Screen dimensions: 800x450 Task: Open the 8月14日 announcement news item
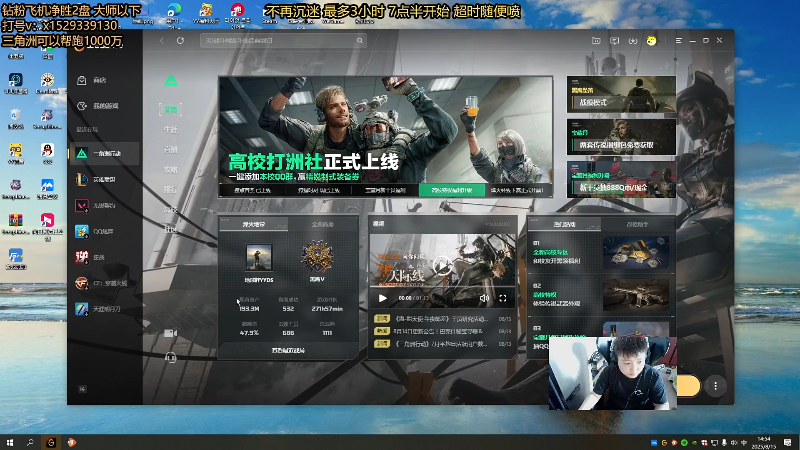point(442,331)
